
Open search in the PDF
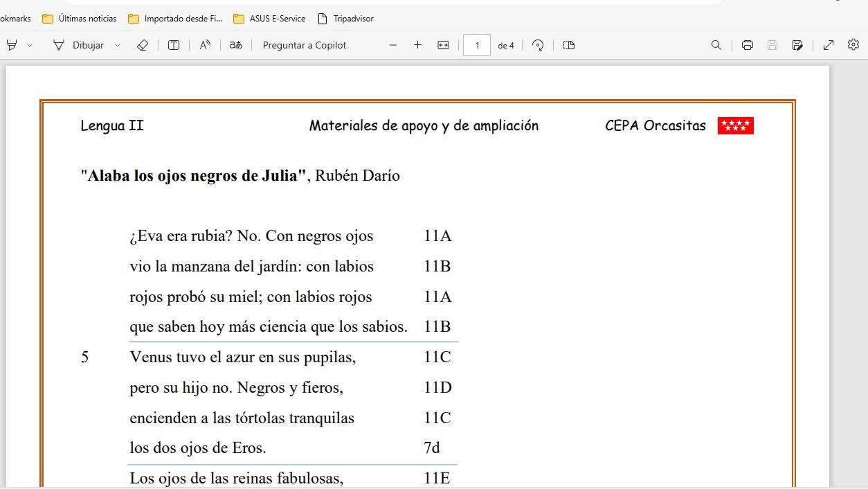[x=716, y=45]
